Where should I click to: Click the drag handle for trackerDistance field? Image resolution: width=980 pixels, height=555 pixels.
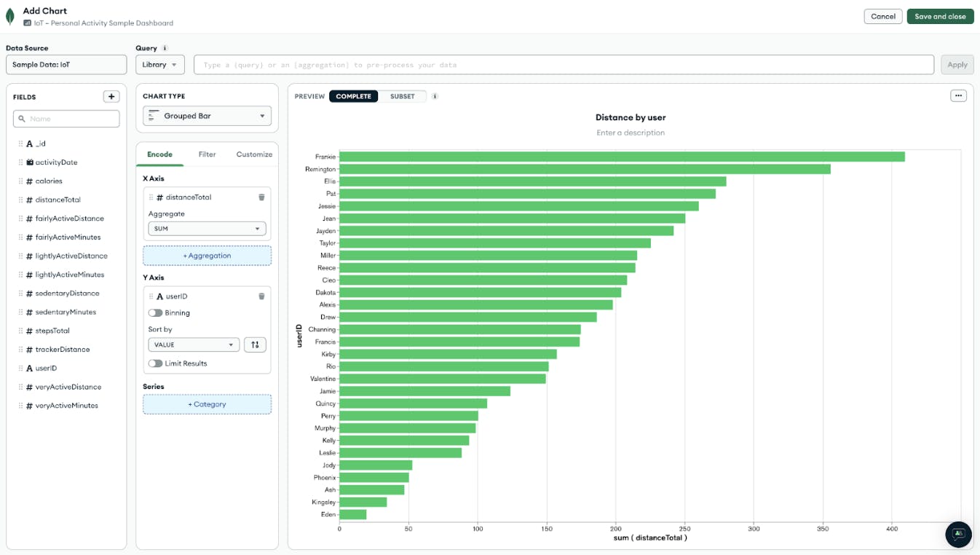coord(20,350)
